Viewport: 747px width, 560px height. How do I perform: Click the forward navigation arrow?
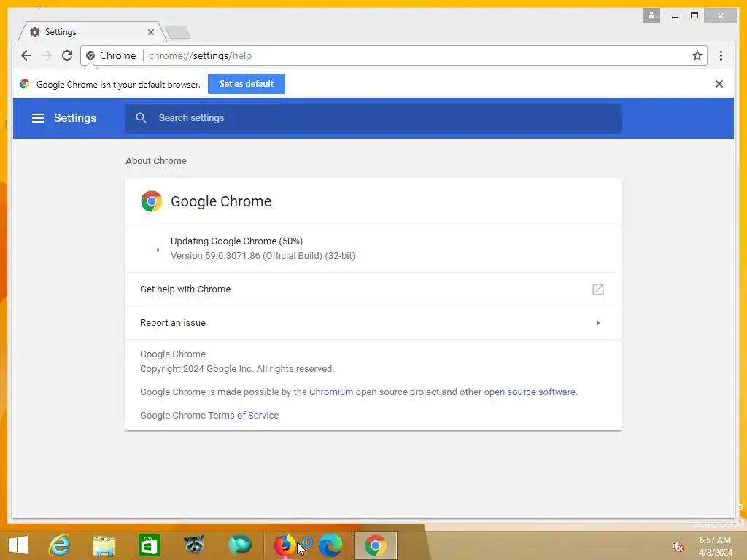click(47, 55)
